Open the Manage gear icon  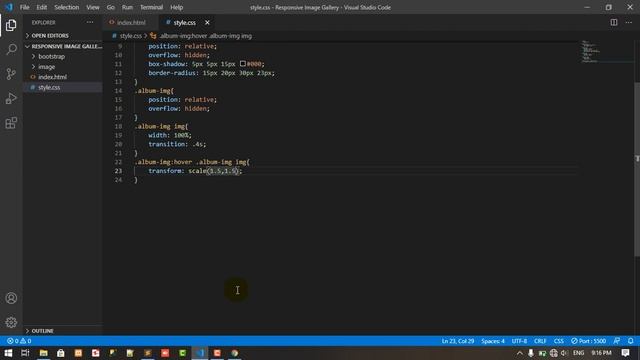(11, 322)
